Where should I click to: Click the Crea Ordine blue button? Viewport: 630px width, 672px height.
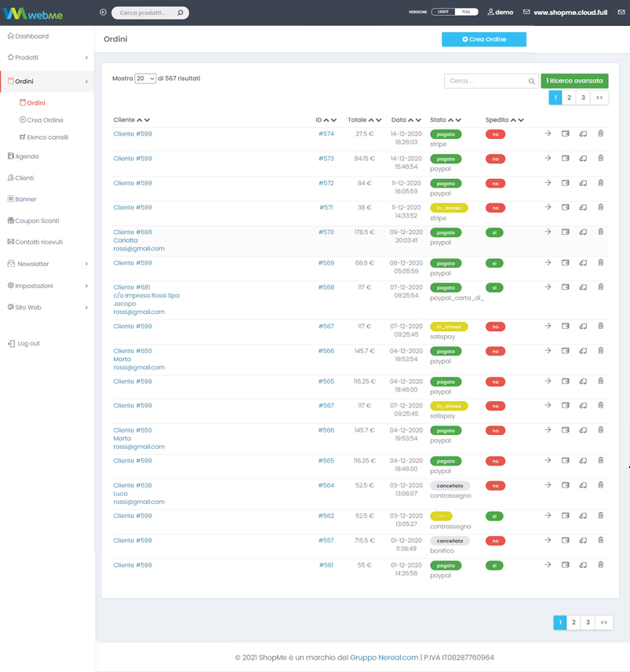[484, 39]
